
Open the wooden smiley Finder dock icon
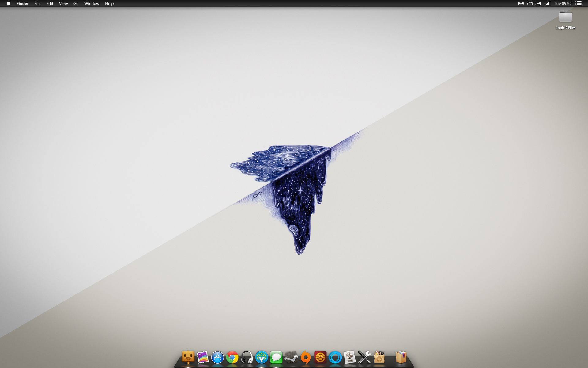[188, 357]
